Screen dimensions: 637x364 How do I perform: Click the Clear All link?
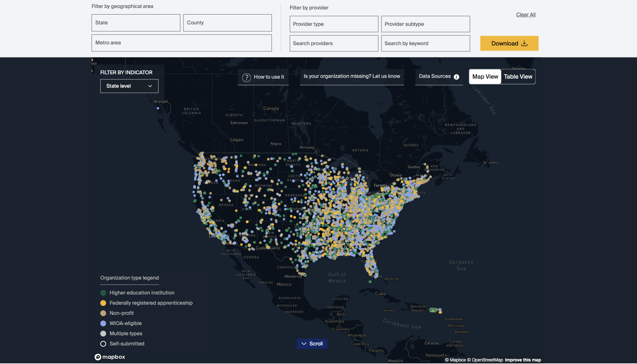(x=526, y=15)
